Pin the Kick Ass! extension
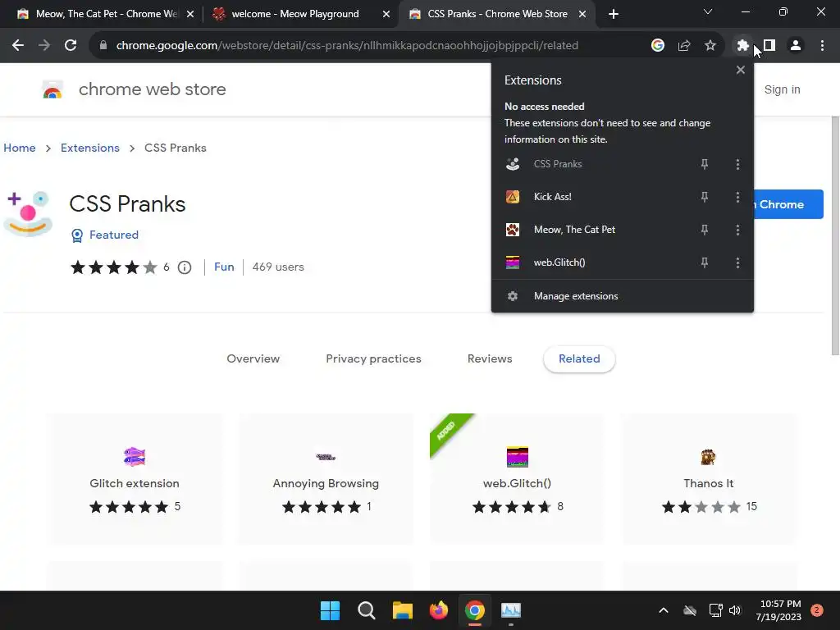 point(705,197)
